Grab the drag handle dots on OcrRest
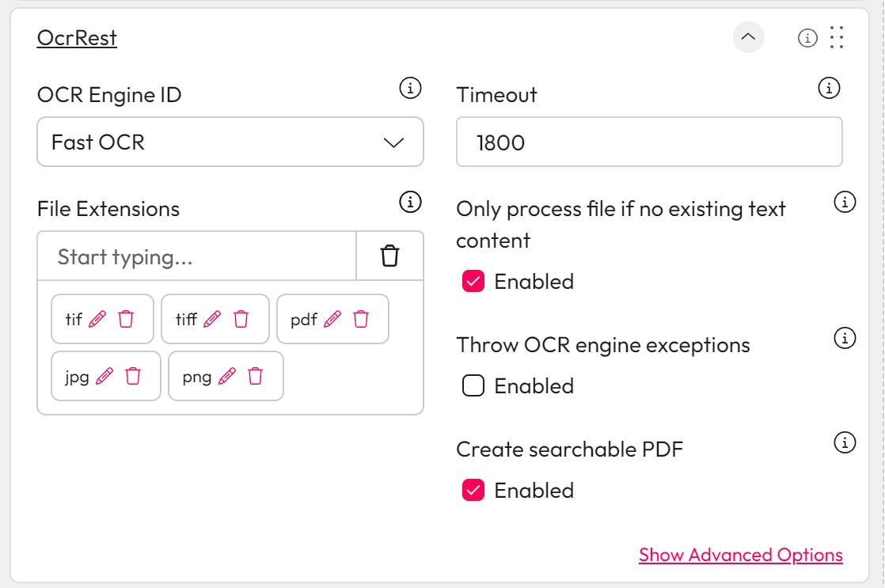Image resolution: width=885 pixels, height=588 pixels. pyautogui.click(x=837, y=37)
